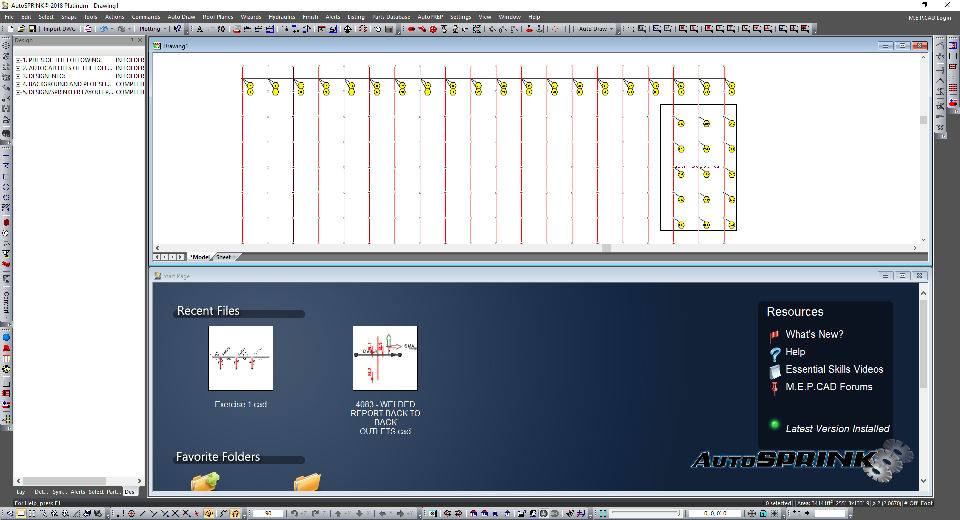Click the pan compass cross icon
The image size is (960, 520).
(x=347, y=29)
